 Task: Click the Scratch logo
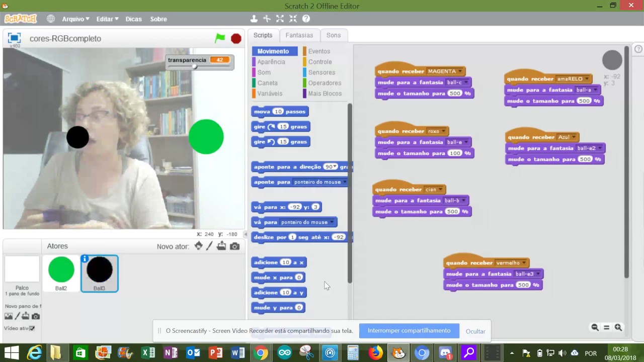(21, 19)
